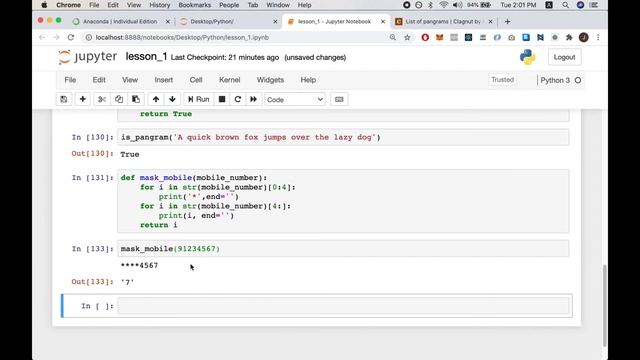Click the ****4567 printed output

click(139, 265)
